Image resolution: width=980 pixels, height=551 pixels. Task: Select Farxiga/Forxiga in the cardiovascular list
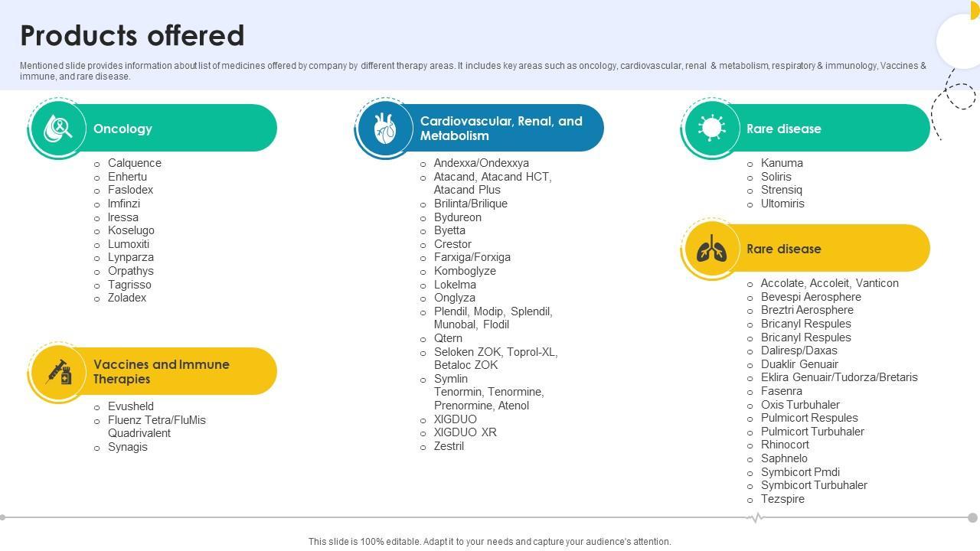[x=472, y=257]
